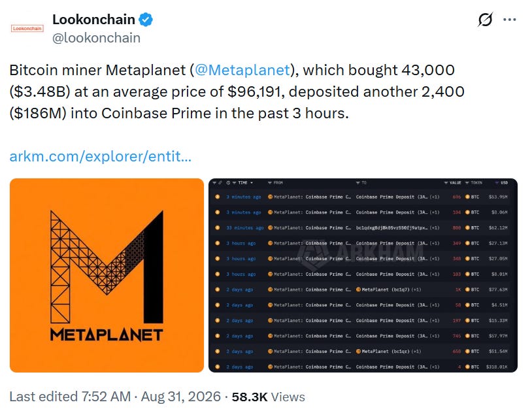
Task: Click the Lookonchain display name
Action: coord(93,20)
